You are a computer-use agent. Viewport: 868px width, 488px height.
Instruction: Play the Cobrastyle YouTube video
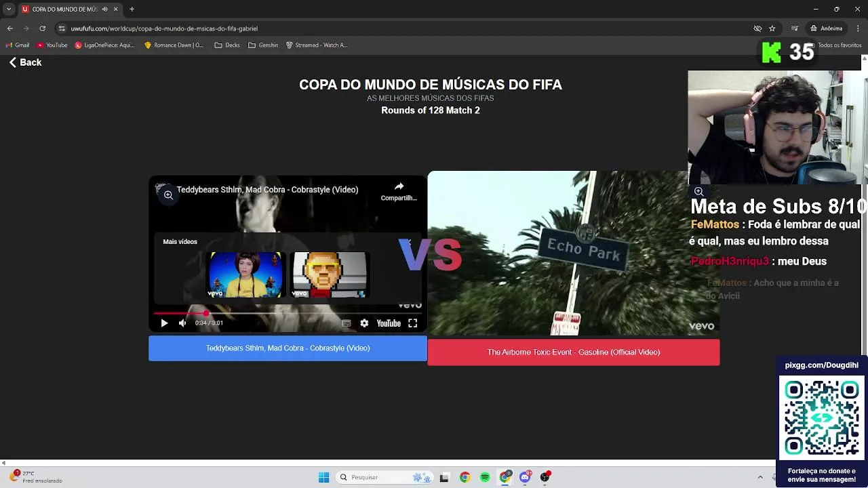[x=164, y=323]
